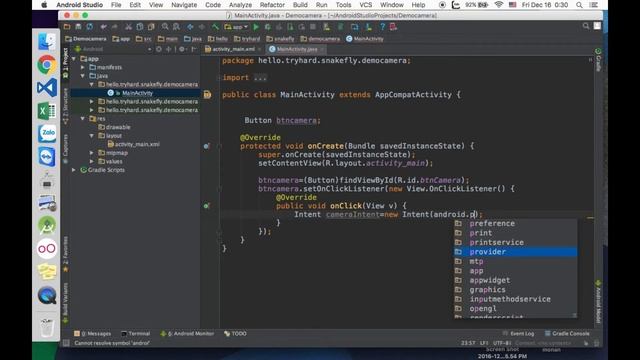Expand the mipmap folder node
Viewport: 640px width, 360px height.
(x=92, y=153)
